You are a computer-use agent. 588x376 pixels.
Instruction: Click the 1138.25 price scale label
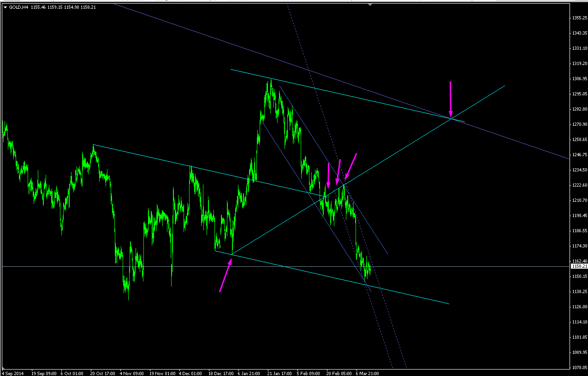[x=579, y=291]
